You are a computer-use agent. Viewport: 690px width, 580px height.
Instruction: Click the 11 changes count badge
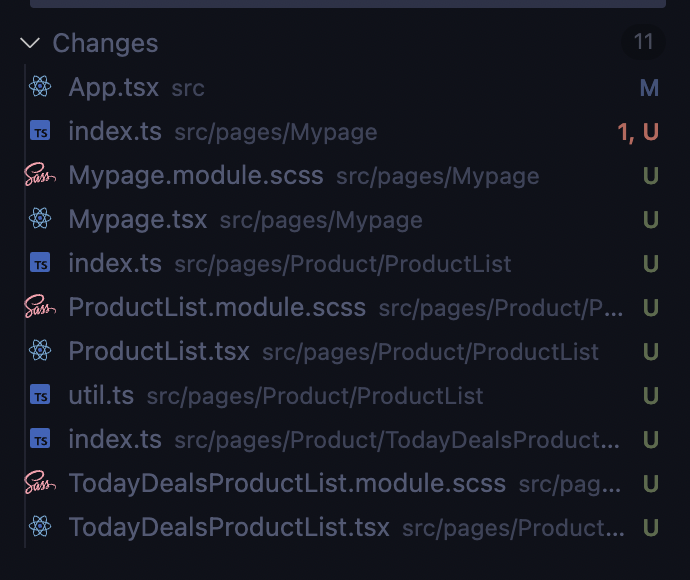click(x=643, y=42)
